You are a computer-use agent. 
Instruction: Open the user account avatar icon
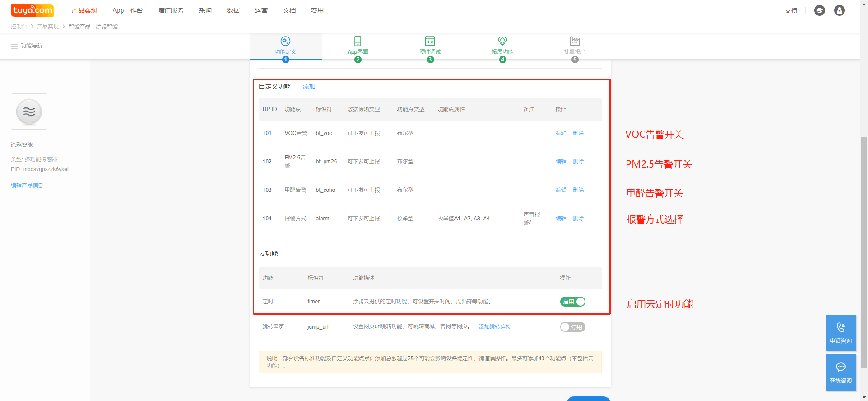coord(840,10)
